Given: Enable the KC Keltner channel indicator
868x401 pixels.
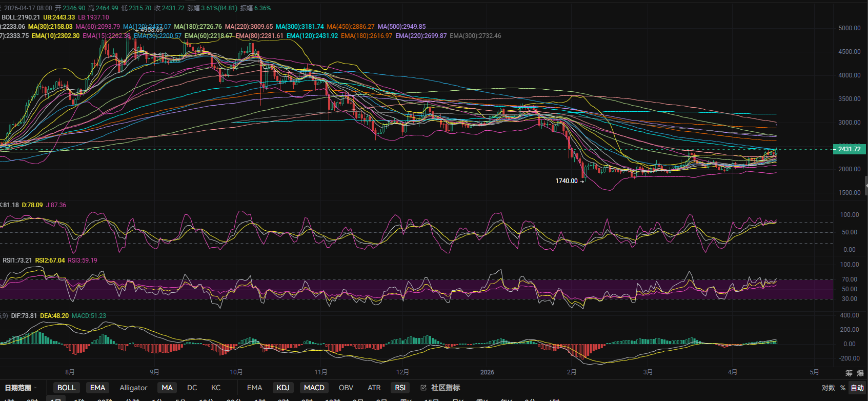Looking at the screenshot, I should pyautogui.click(x=216, y=388).
